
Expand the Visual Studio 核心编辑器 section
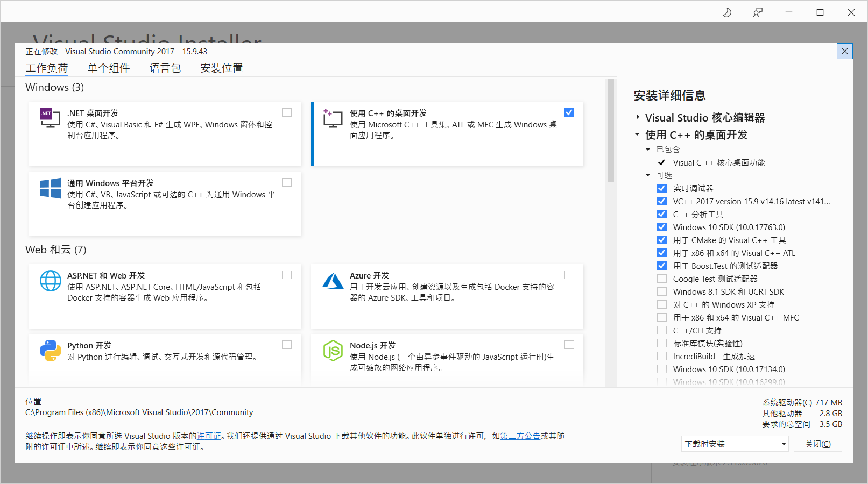[637, 117]
